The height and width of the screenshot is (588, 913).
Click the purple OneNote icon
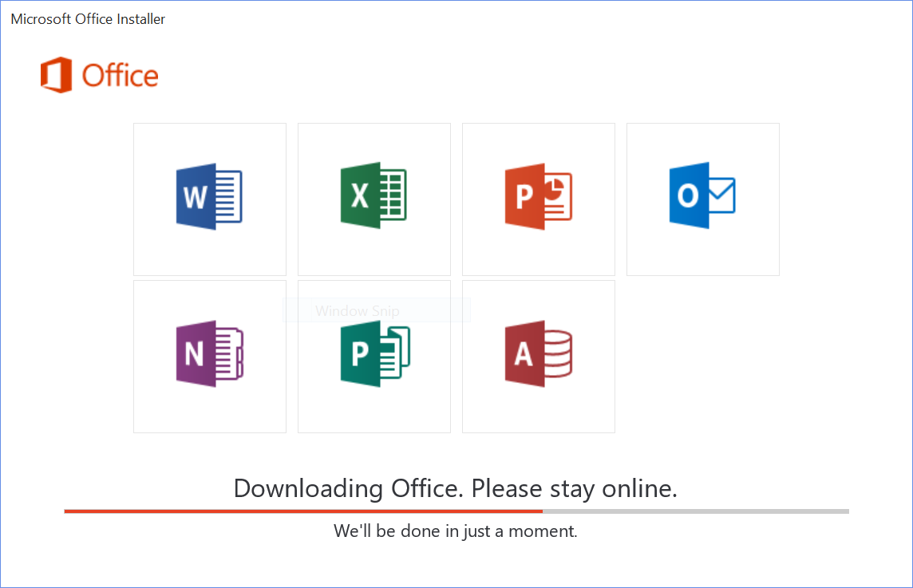pyautogui.click(x=209, y=354)
